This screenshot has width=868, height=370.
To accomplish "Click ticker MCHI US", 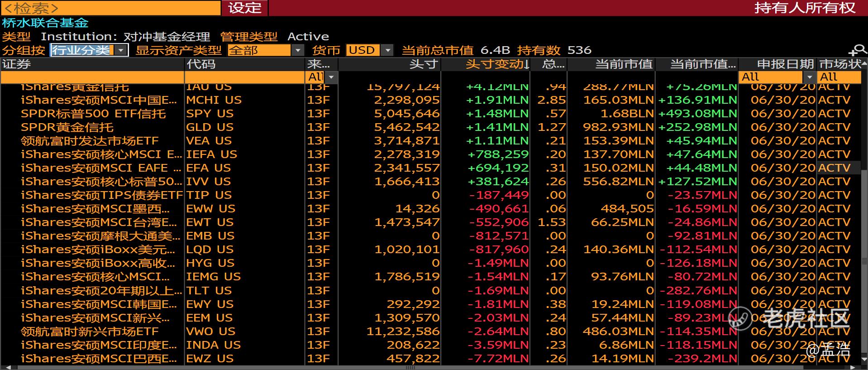I will 214,100.
